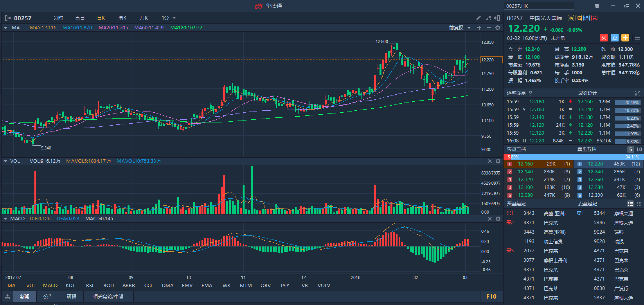Add stock with yellow plus icon

pyautogui.click(x=625, y=38)
